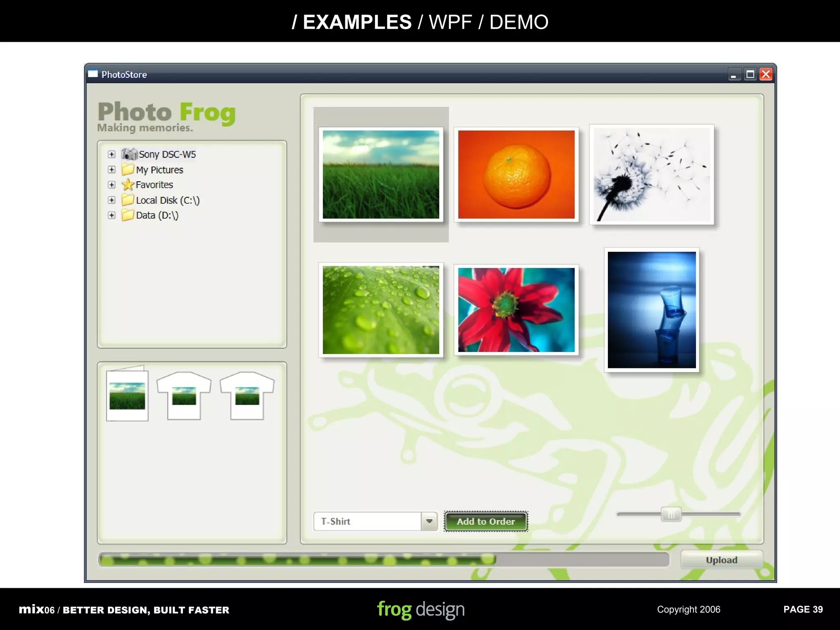Select the orange fruit photo
The image size is (840, 630).
point(516,175)
